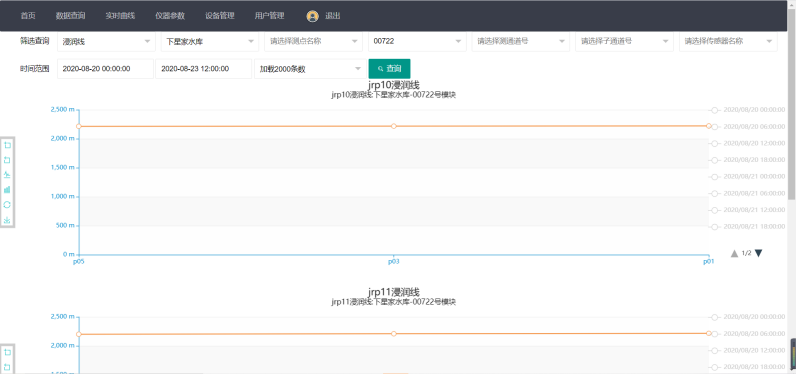Toggle jrp10 legend series 2020/08/21 12:00:00
This screenshot has height=374, width=796.
point(747,210)
